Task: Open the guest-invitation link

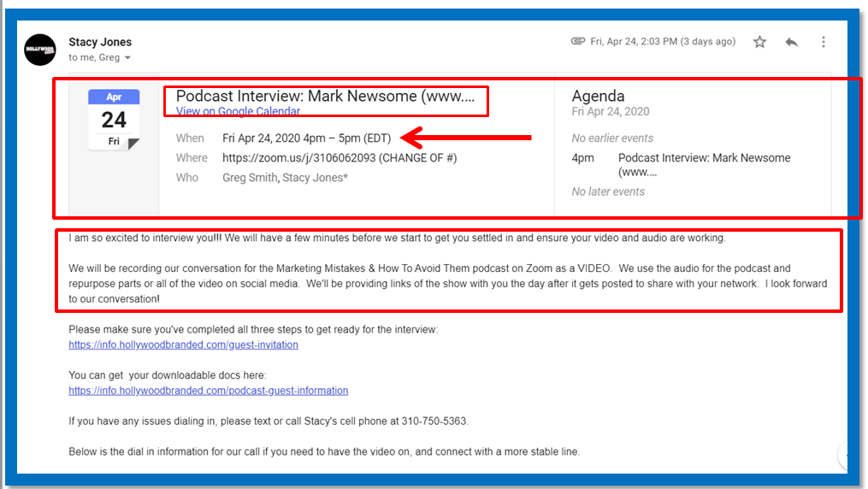Action: pos(183,345)
